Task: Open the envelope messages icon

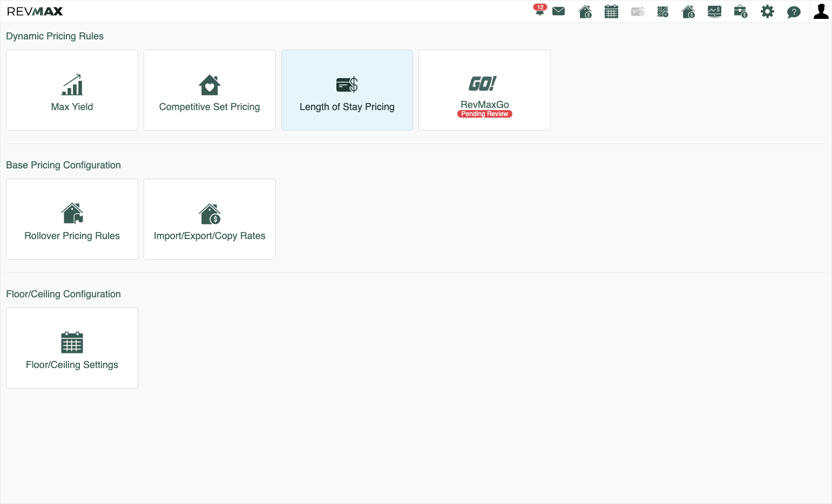Action: pyautogui.click(x=559, y=11)
